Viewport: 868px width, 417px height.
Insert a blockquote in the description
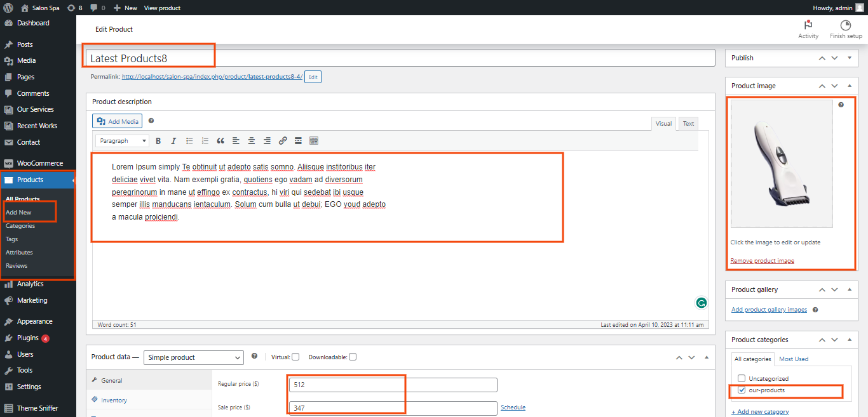pyautogui.click(x=220, y=141)
